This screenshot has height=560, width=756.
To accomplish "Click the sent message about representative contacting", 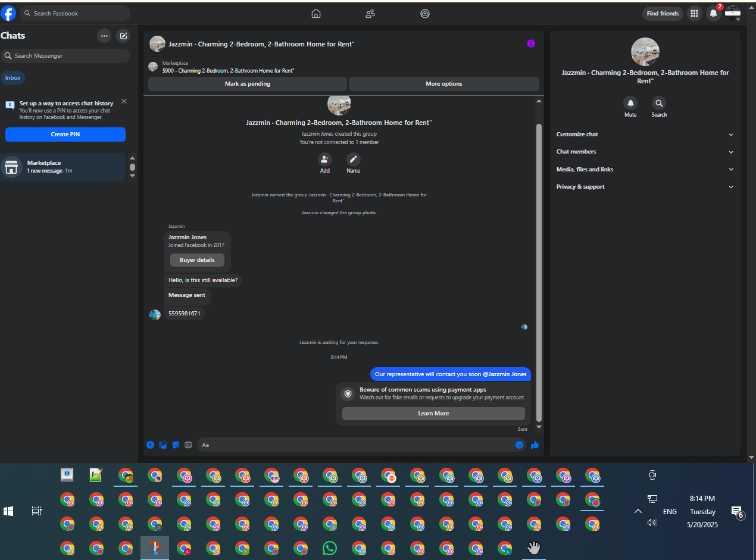I will (x=451, y=374).
